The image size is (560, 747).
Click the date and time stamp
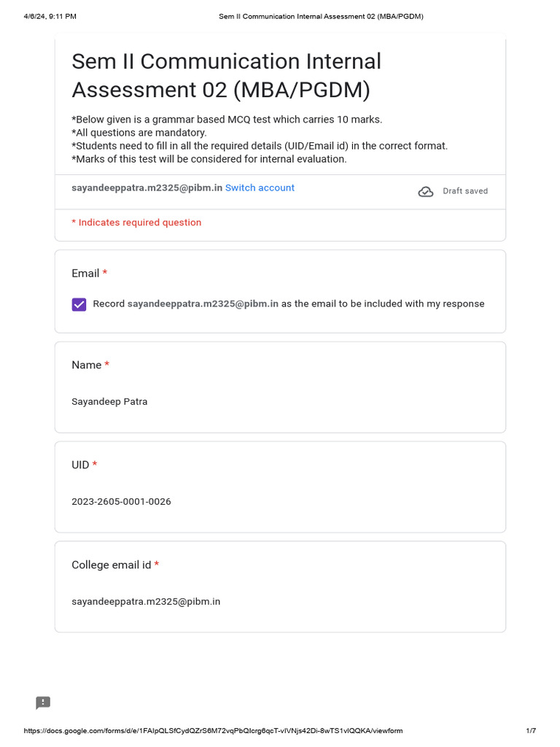click(50, 16)
